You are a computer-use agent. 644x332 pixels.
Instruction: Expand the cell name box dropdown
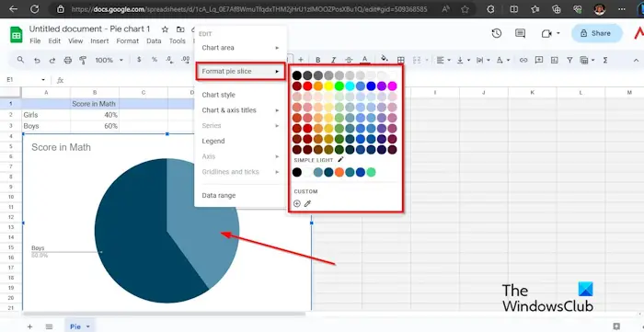click(43, 80)
